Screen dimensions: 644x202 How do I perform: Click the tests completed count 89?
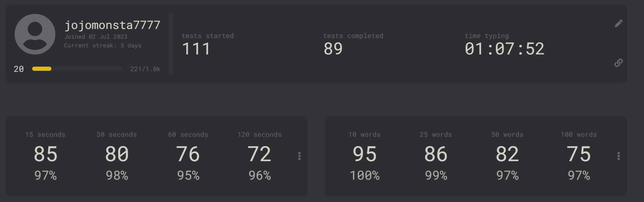(333, 49)
